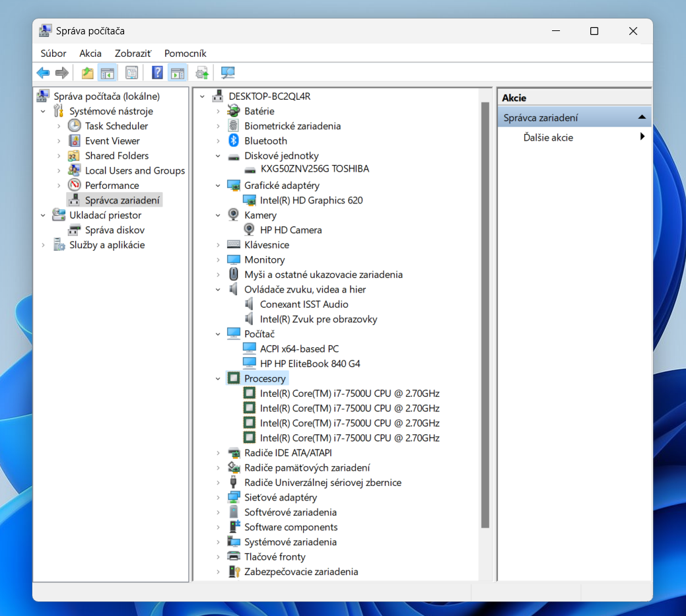Collapse the Grafické adaptéry category
The image size is (686, 616).
(x=218, y=186)
